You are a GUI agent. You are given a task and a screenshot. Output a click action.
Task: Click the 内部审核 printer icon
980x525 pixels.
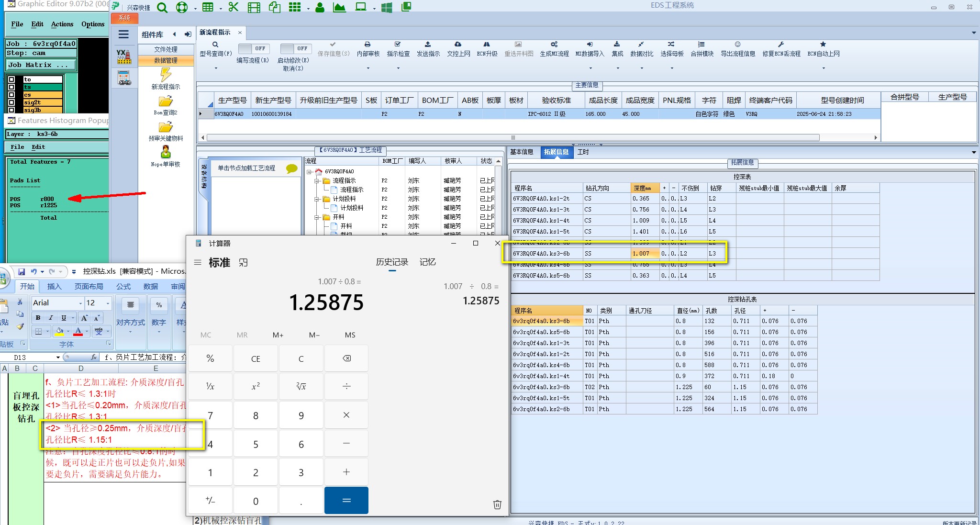[367, 45]
